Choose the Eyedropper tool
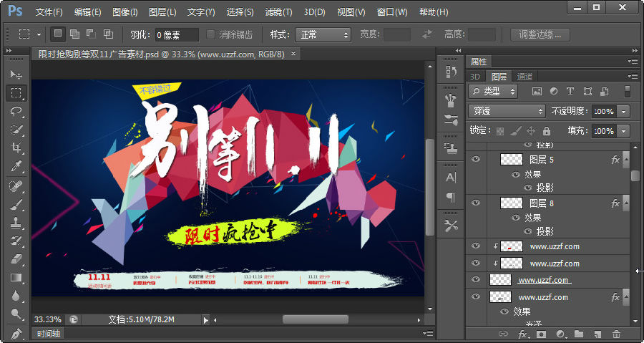 point(16,166)
